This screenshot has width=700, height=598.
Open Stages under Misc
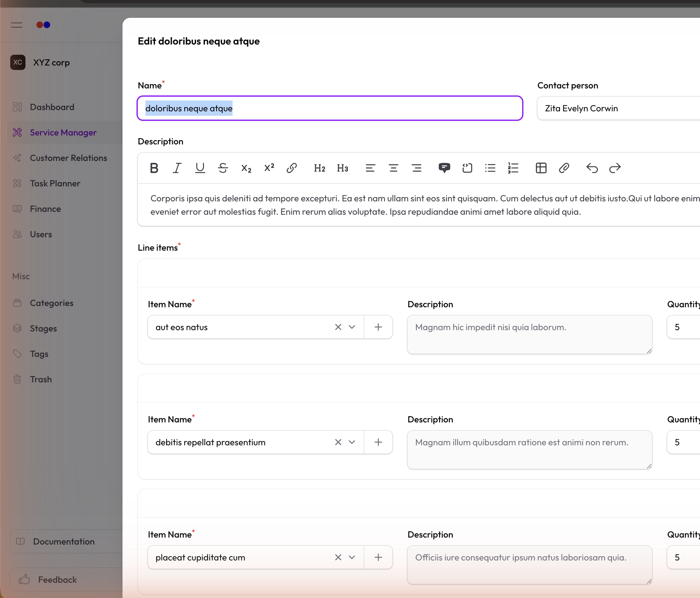tap(65, 329)
